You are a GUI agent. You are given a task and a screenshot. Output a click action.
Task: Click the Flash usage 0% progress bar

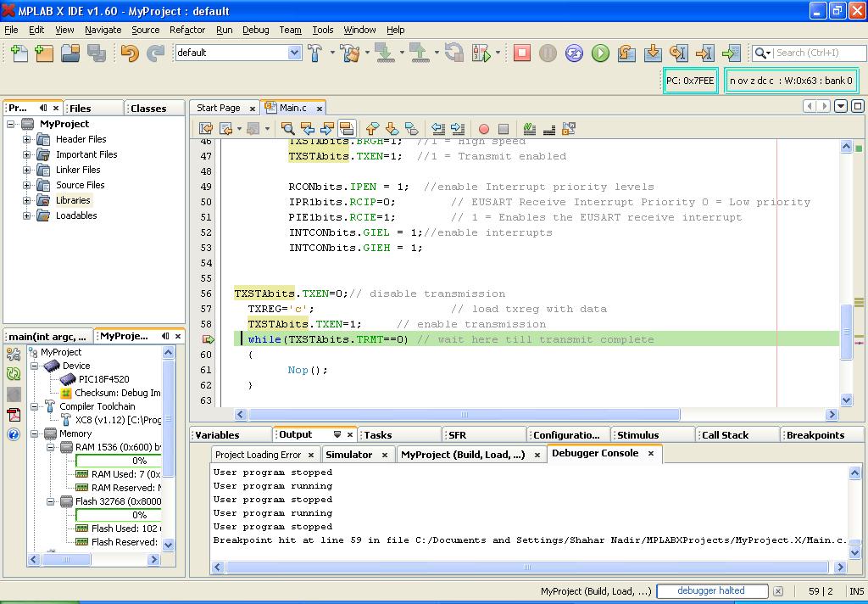point(119,515)
